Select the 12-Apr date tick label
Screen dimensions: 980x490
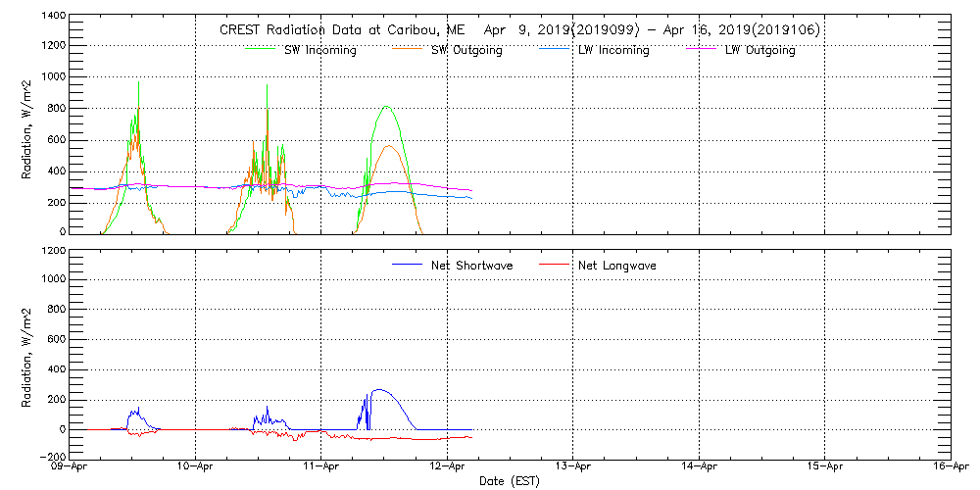coord(448,467)
